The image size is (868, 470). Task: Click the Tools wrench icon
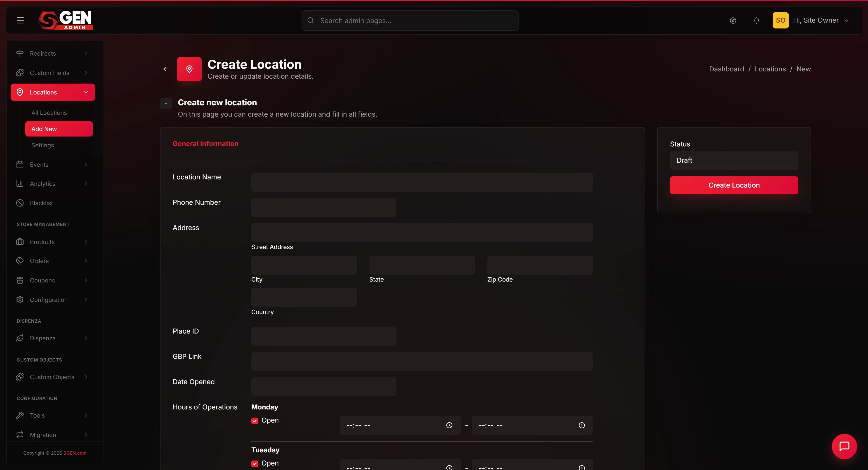[x=20, y=415]
